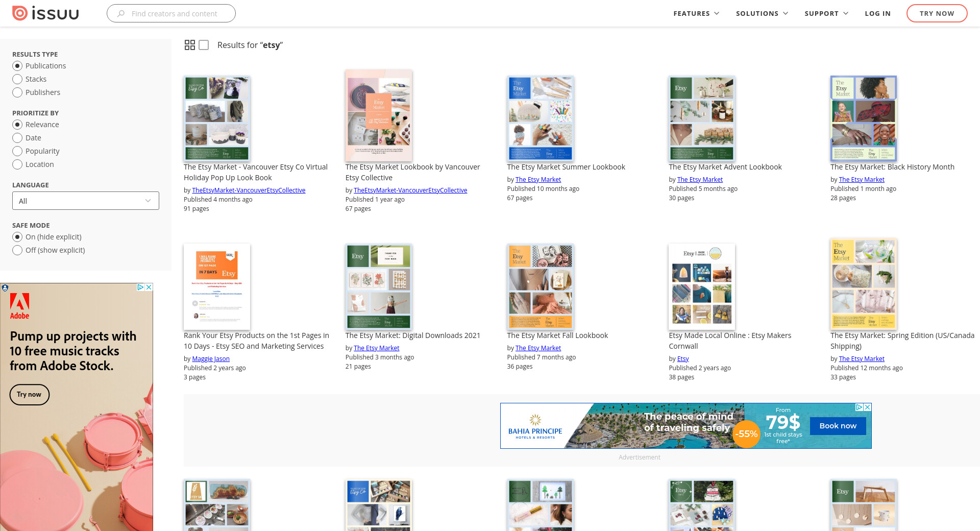This screenshot has width=980, height=531.
Task: Open Maggie Jason publisher link
Action: 211,358
